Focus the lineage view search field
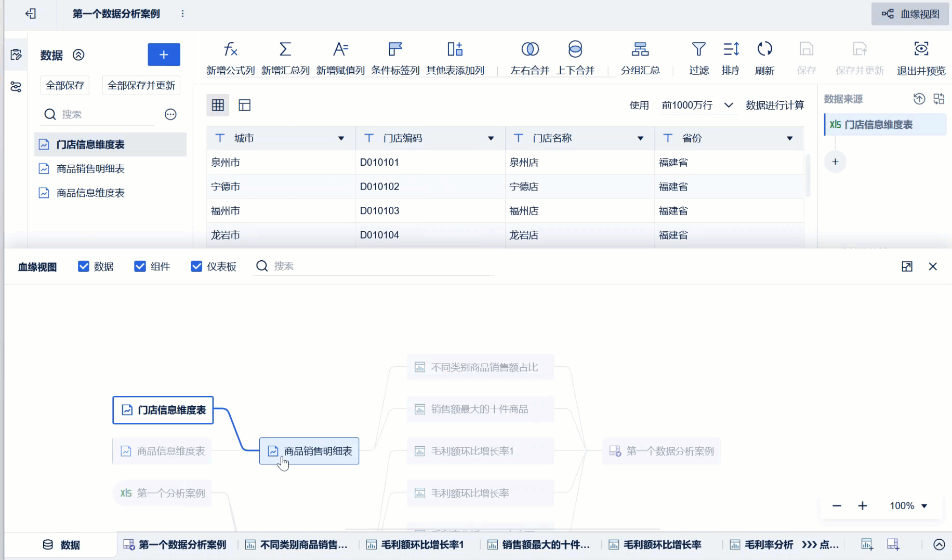The height and width of the screenshot is (560, 952). (x=373, y=266)
